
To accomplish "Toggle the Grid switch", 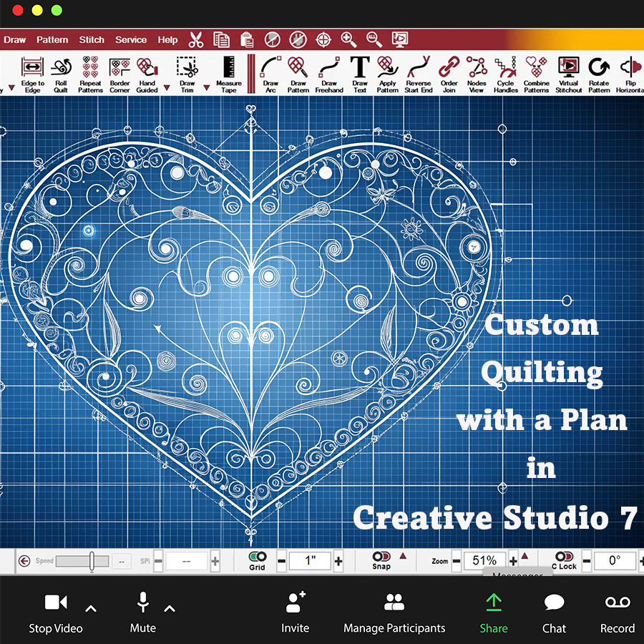I will pos(257,557).
